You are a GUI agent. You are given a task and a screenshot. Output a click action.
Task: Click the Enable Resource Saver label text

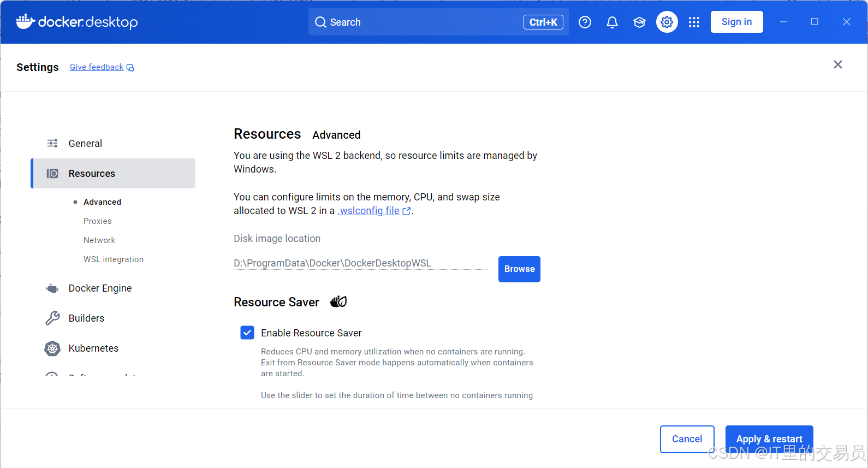click(311, 333)
